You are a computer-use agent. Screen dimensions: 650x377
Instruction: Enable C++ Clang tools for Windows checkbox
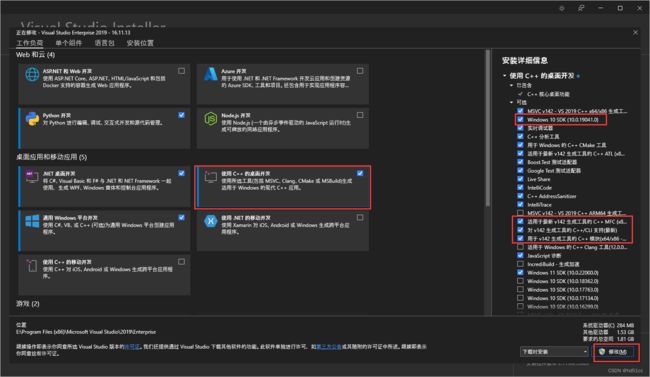520,247
